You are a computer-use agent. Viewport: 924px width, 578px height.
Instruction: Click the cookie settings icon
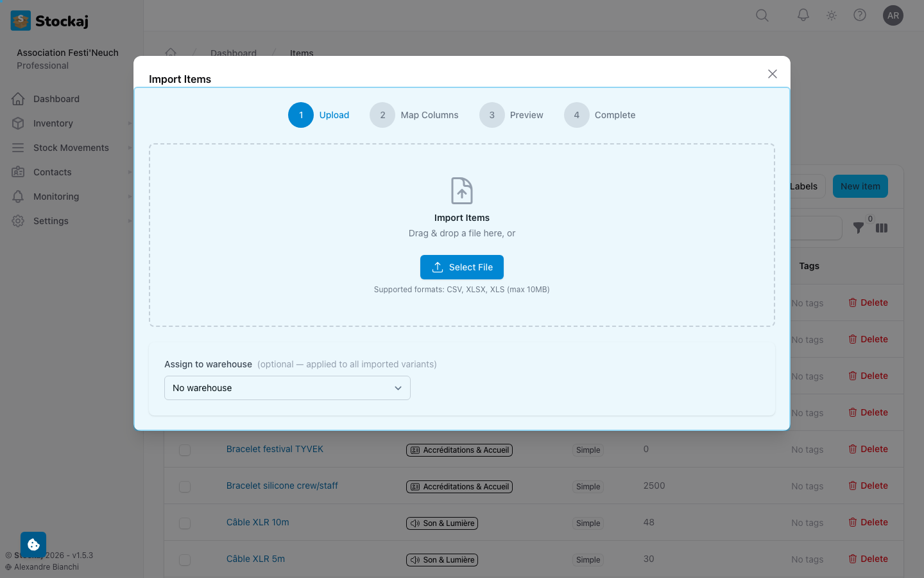pyautogui.click(x=33, y=545)
